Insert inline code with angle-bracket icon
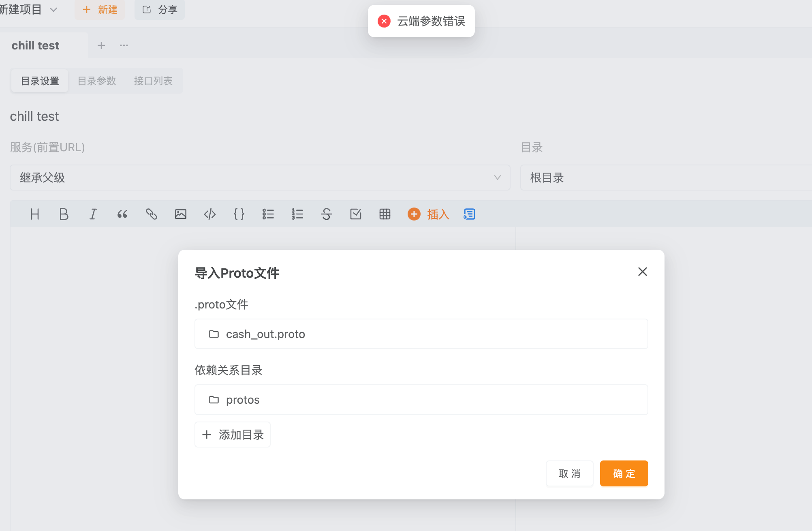 210,214
